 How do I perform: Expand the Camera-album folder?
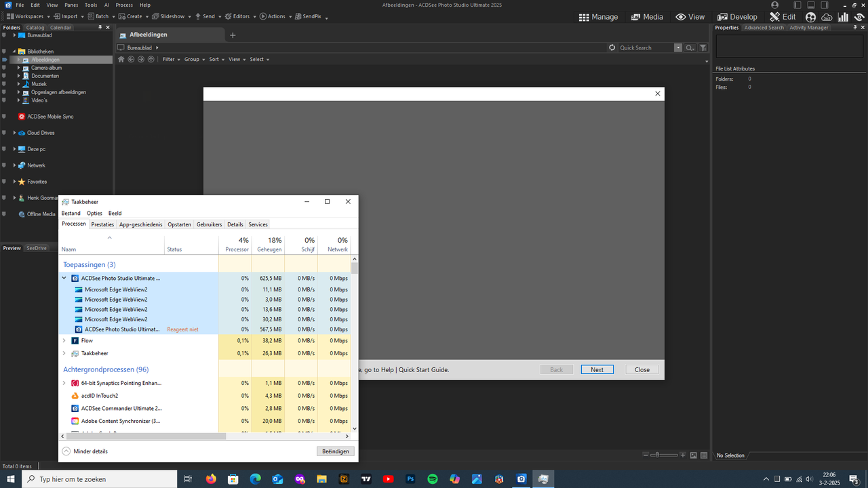click(19, 68)
